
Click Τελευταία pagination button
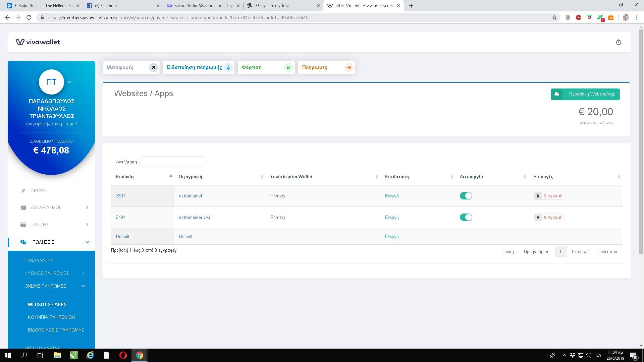pyautogui.click(x=608, y=252)
